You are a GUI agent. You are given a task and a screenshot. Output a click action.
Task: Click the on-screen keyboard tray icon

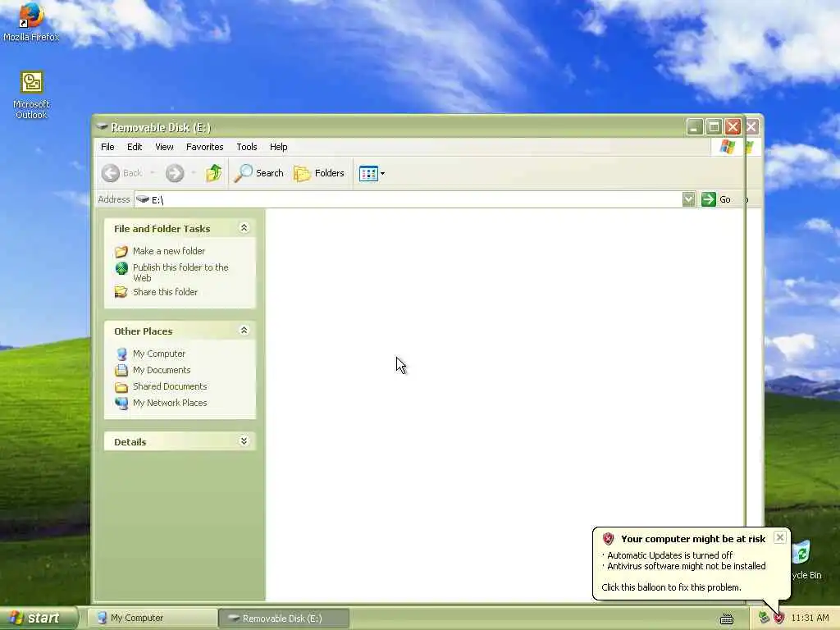727,619
